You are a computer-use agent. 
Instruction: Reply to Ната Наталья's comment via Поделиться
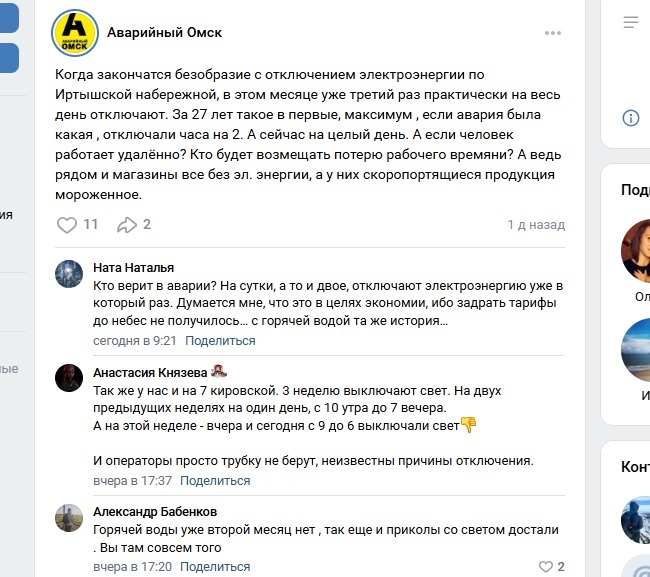pyautogui.click(x=220, y=341)
